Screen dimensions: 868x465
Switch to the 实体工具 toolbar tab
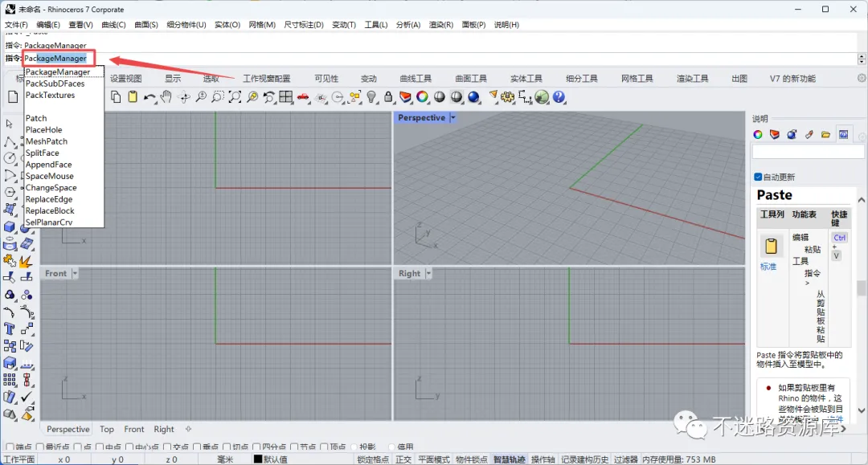526,79
